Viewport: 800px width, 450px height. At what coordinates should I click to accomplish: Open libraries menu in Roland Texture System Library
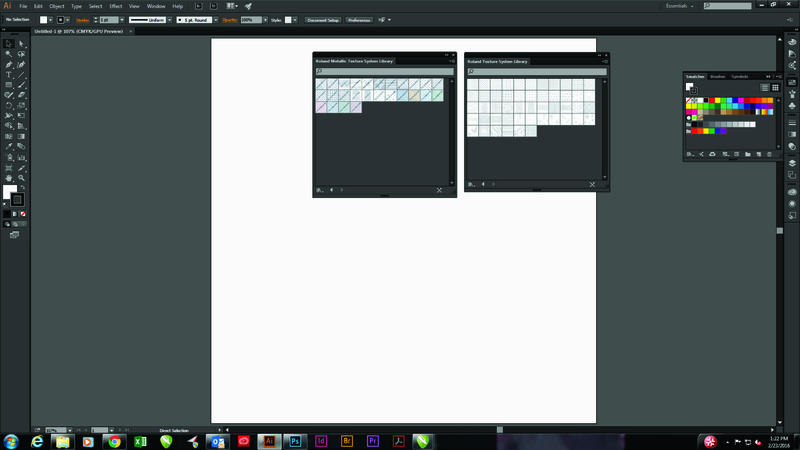click(471, 185)
